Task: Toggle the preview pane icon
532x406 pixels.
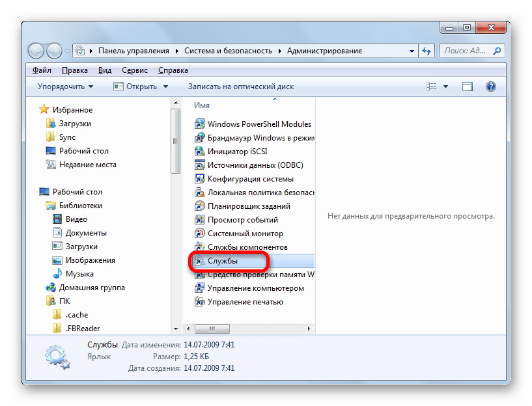Action: pos(468,87)
